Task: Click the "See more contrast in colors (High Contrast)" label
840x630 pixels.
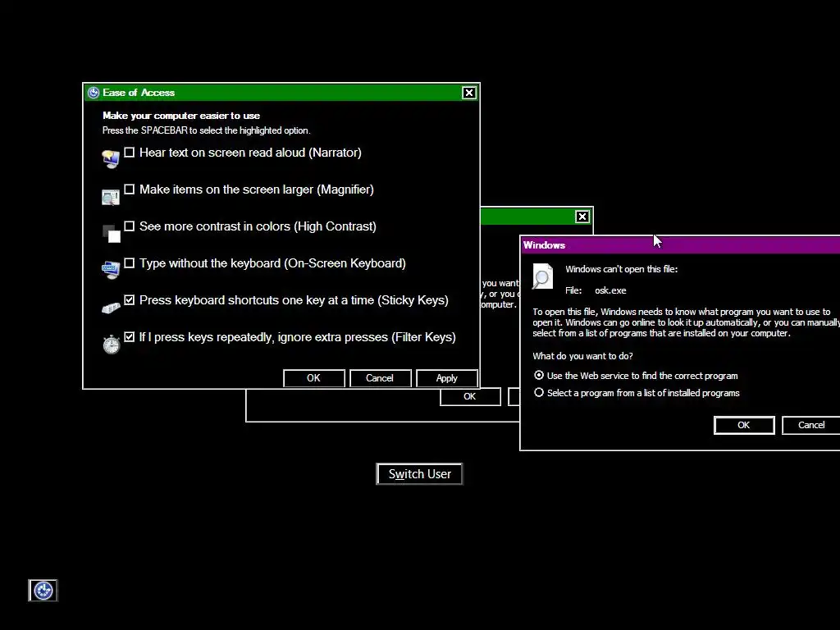Action: [258, 226]
